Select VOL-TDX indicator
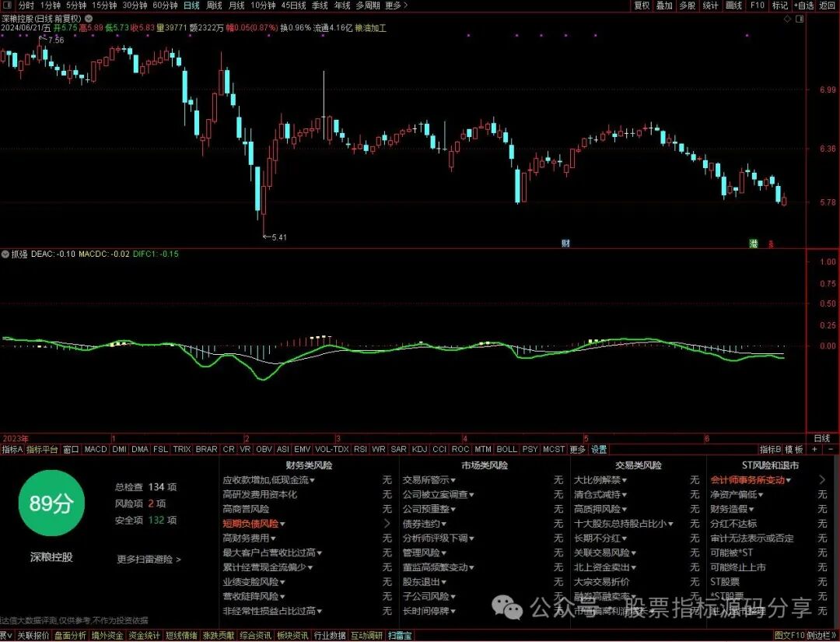Image resolution: width=840 pixels, height=642 pixels. point(331,449)
